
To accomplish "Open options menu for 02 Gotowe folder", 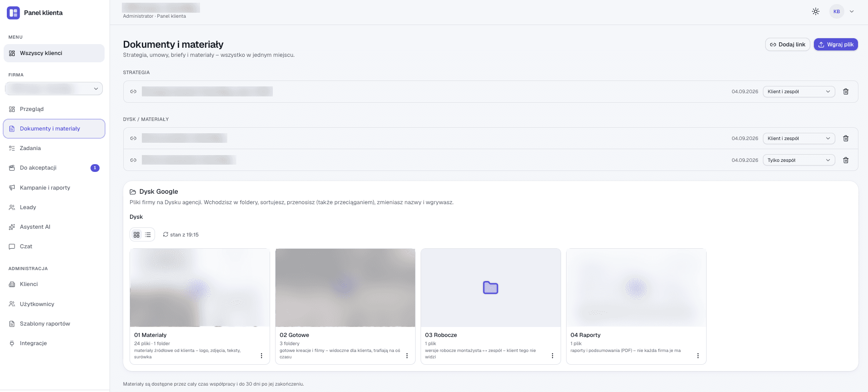I will click(x=407, y=356).
